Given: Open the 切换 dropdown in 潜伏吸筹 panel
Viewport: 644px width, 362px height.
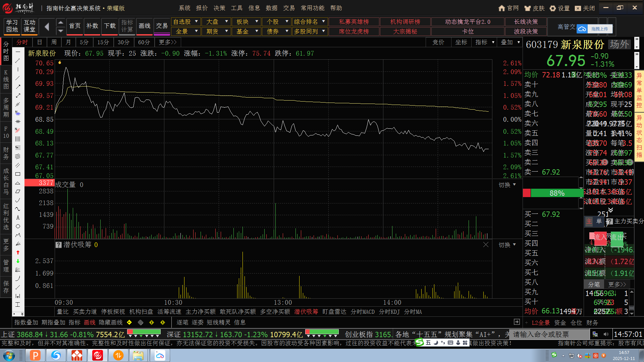Looking at the screenshot, I should [507, 245].
